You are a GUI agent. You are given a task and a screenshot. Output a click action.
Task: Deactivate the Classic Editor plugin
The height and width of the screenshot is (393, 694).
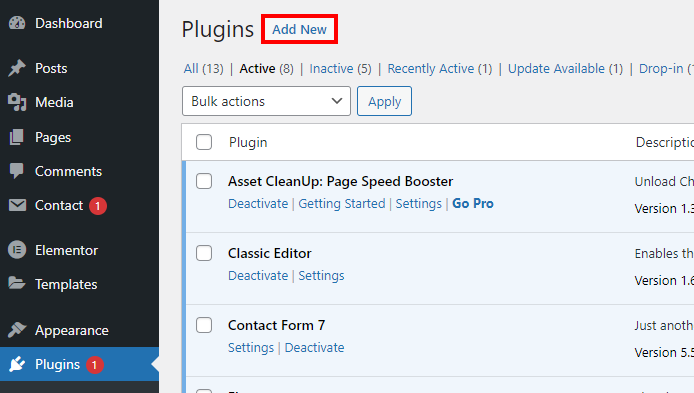tap(258, 275)
